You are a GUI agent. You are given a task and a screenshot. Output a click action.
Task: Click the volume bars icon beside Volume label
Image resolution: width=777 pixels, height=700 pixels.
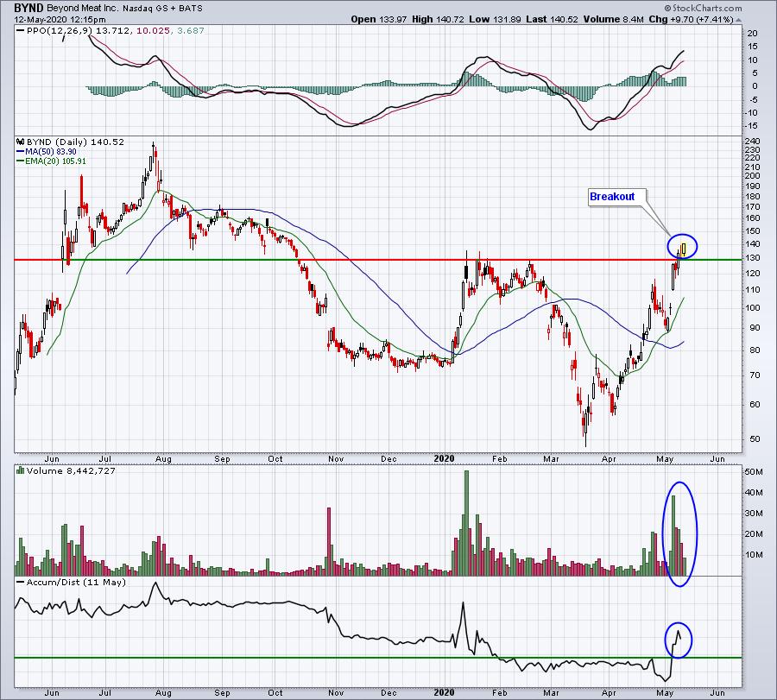coord(21,470)
